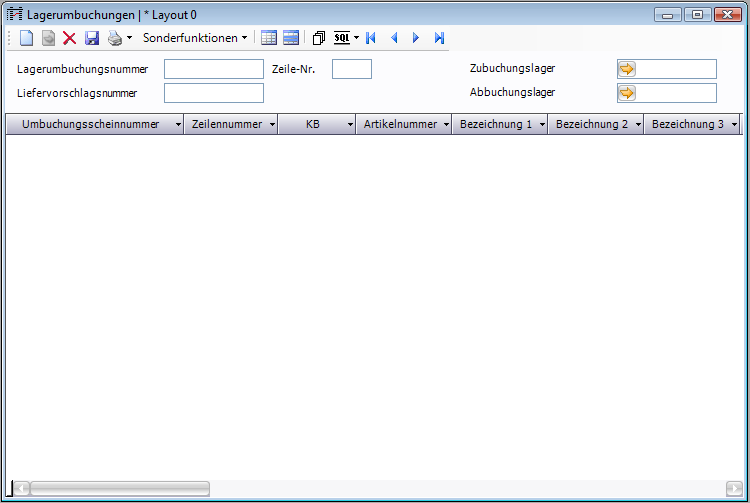
Task: Expand the printer options dropdown arrow
Action: coord(129,38)
